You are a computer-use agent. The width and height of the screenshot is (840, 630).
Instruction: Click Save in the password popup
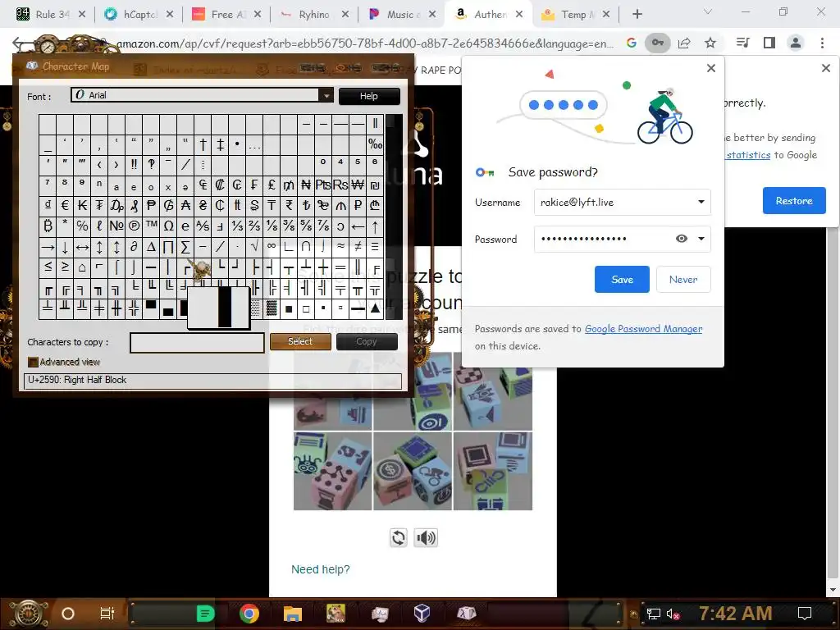click(622, 279)
